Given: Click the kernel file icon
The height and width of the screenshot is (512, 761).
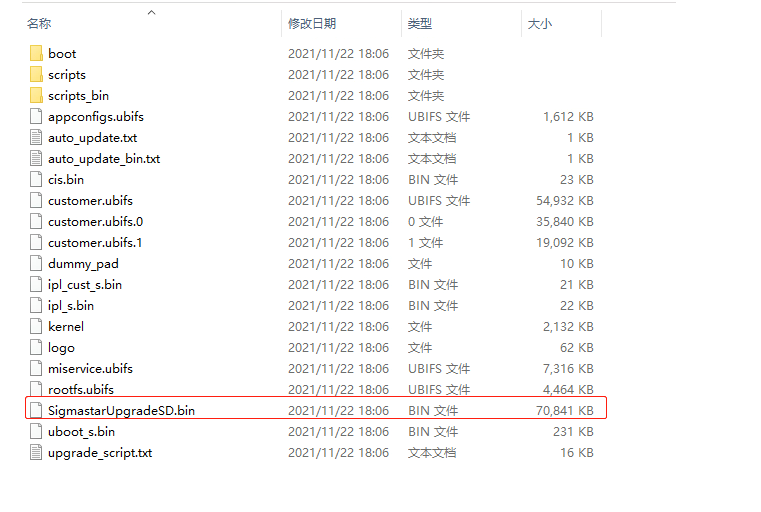Looking at the screenshot, I should click(36, 327).
